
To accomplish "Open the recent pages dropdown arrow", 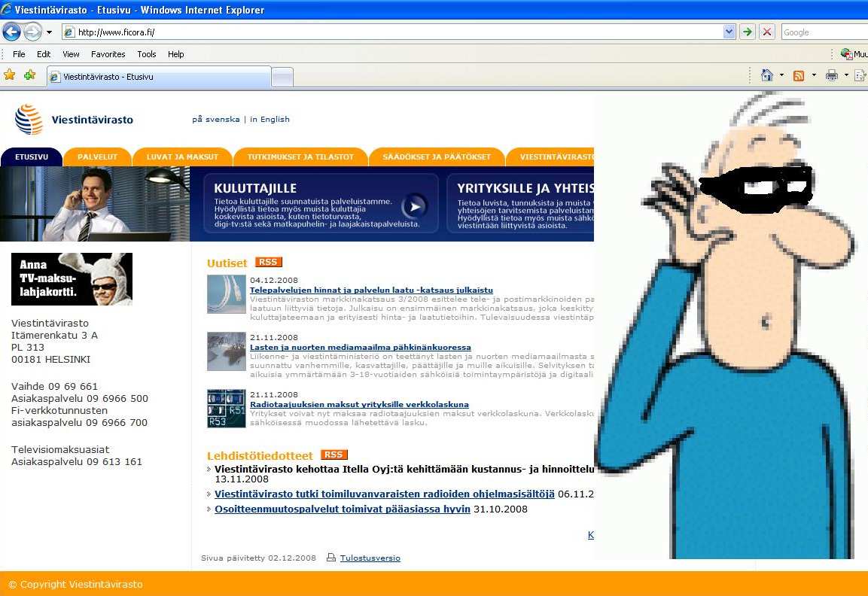I will (49, 32).
